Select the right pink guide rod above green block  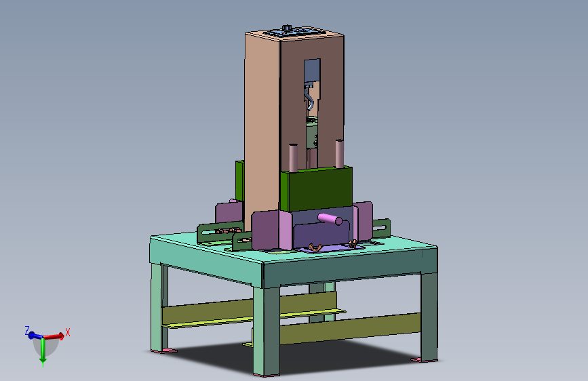click(339, 154)
